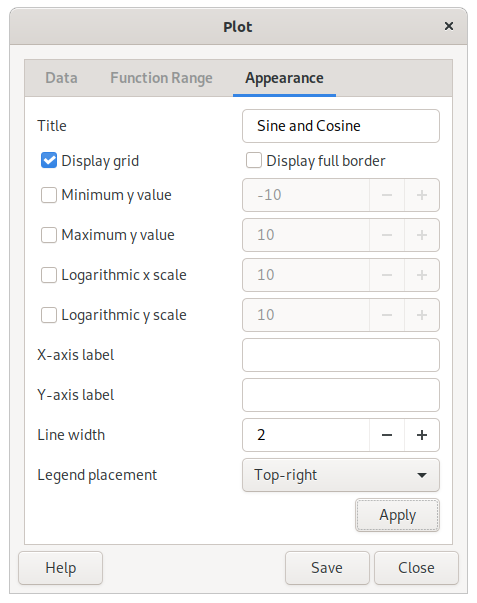Increase line width with plus button
The height and width of the screenshot is (603, 477).
click(422, 435)
